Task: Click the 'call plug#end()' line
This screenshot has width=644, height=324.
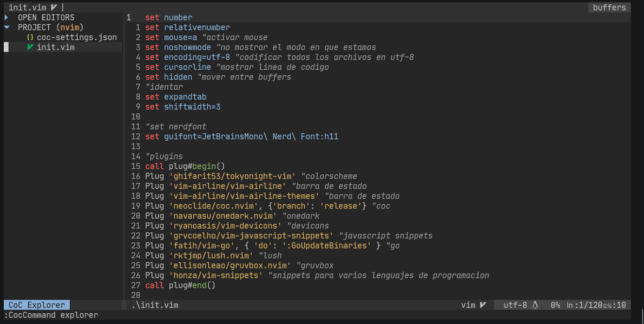Action: point(180,286)
